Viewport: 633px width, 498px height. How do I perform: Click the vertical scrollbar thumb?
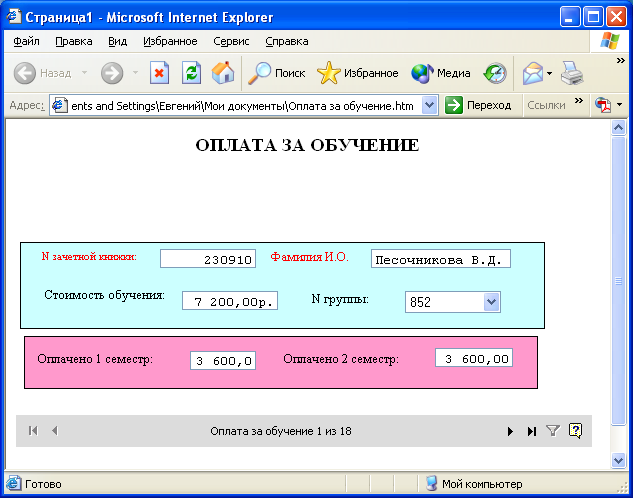pyautogui.click(x=618, y=281)
